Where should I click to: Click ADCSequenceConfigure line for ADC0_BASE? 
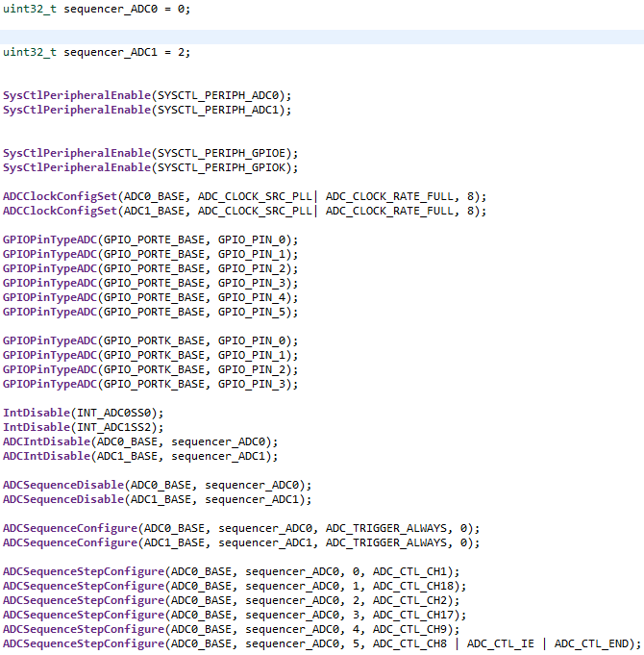click(241, 528)
